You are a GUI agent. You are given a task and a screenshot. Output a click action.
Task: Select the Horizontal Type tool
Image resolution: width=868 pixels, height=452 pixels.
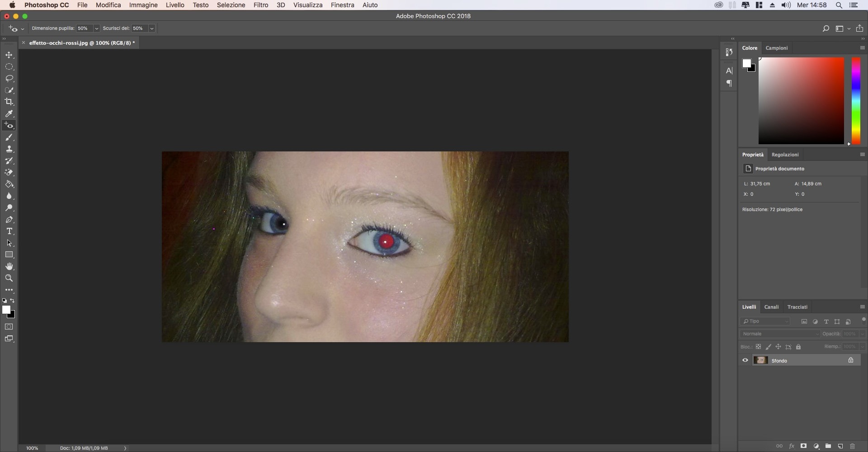tap(9, 231)
